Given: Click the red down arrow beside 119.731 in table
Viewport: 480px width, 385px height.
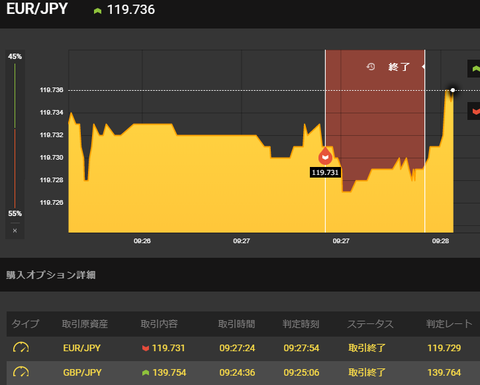Looking at the screenshot, I should tap(145, 348).
